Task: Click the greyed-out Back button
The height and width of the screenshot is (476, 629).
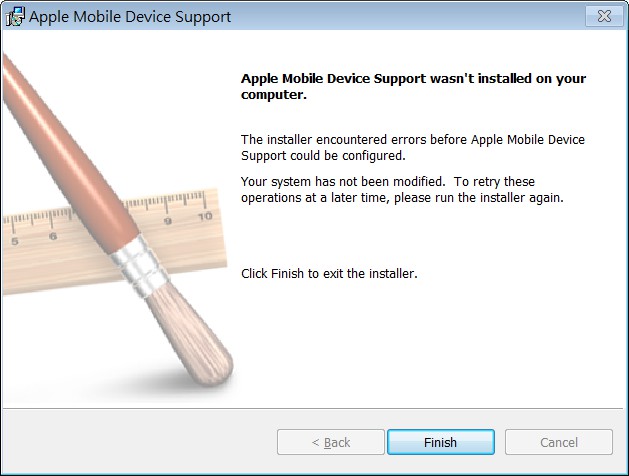Action: click(x=331, y=442)
